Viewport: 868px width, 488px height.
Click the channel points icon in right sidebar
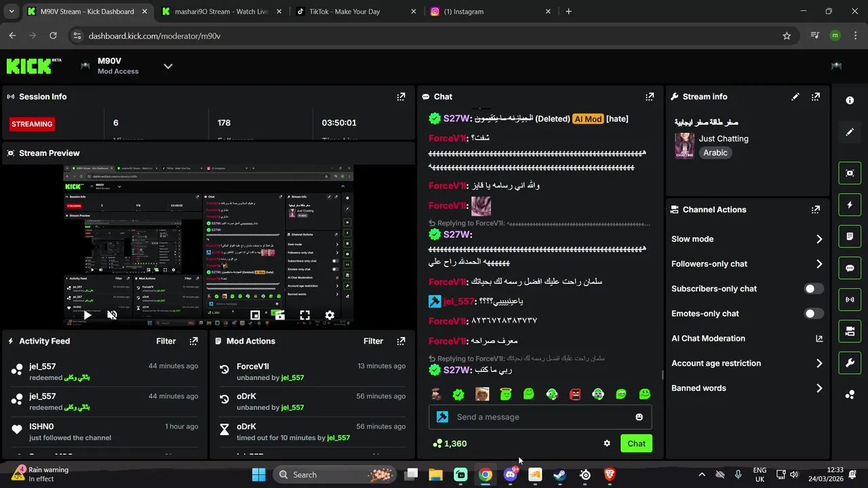[x=850, y=394]
